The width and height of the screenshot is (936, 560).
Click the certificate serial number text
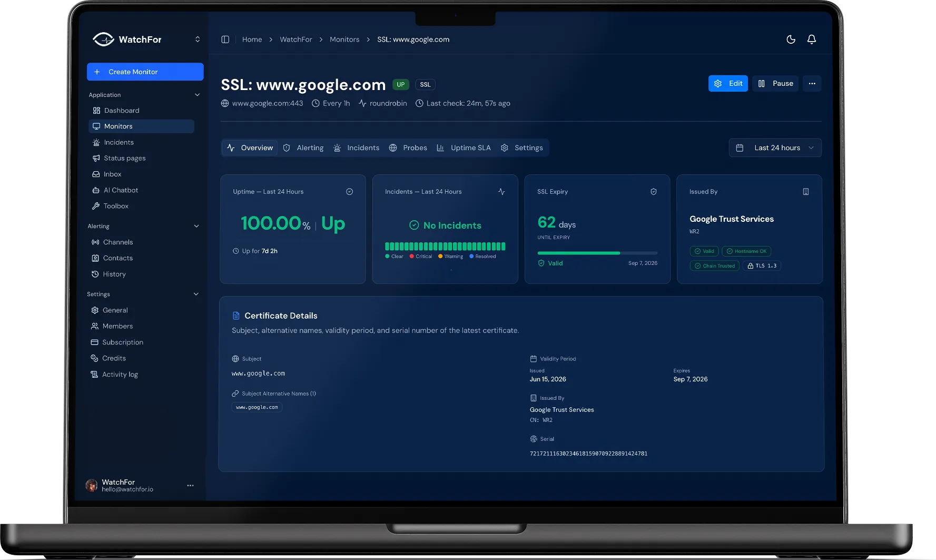point(588,454)
